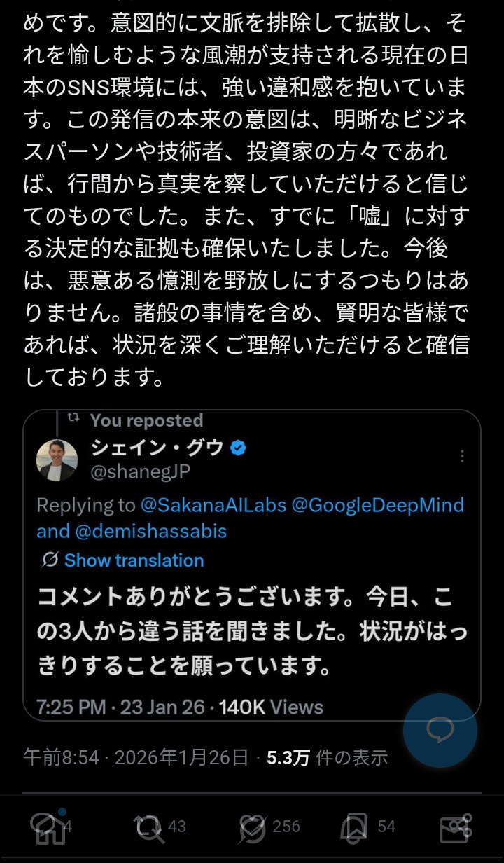Open the @GoogleDeepMind mention
The width and height of the screenshot is (504, 863).
point(379,505)
